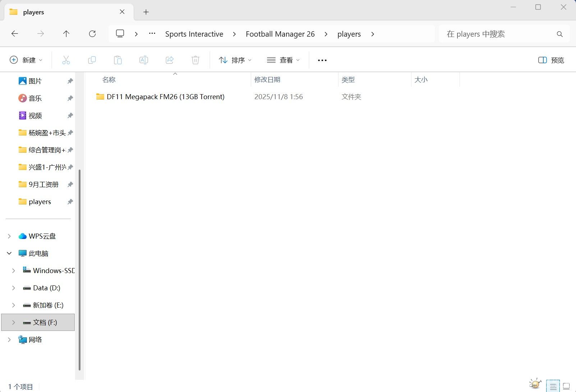The height and width of the screenshot is (392, 576).
Task: Collapse the 此电脑 tree node
Action: pyautogui.click(x=9, y=253)
